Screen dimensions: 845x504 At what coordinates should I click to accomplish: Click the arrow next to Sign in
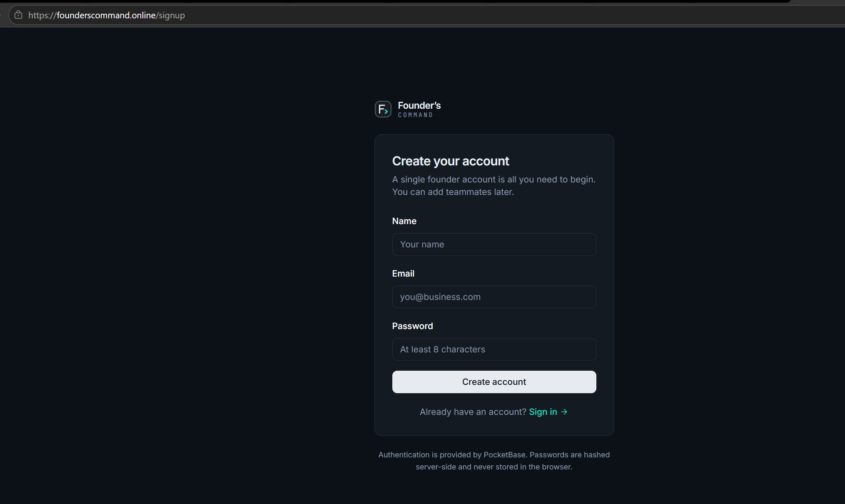pos(564,412)
